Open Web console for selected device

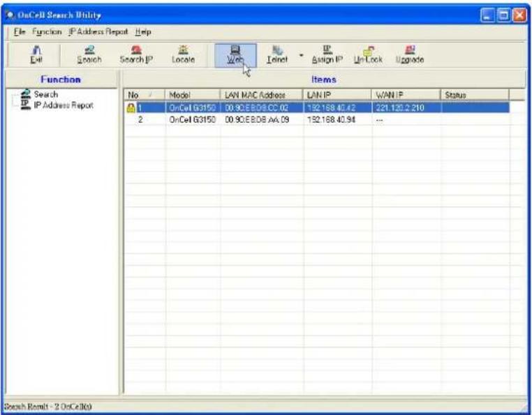coord(235,55)
